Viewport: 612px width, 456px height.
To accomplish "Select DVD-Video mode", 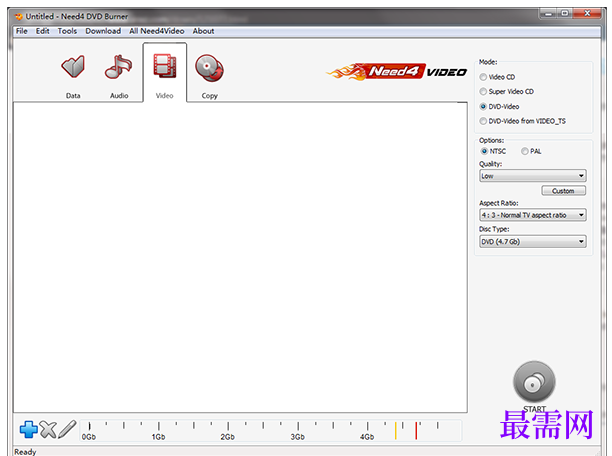I will pyautogui.click(x=500, y=106).
